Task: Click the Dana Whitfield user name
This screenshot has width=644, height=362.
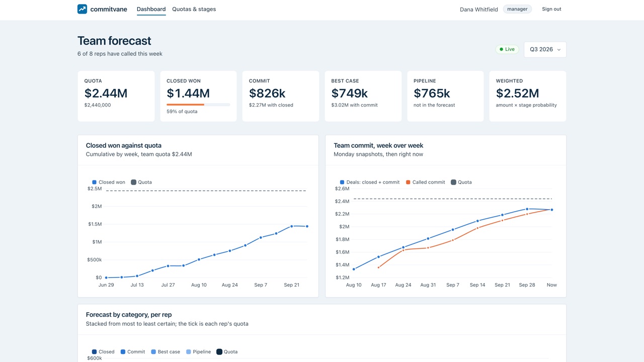Action: (x=479, y=10)
